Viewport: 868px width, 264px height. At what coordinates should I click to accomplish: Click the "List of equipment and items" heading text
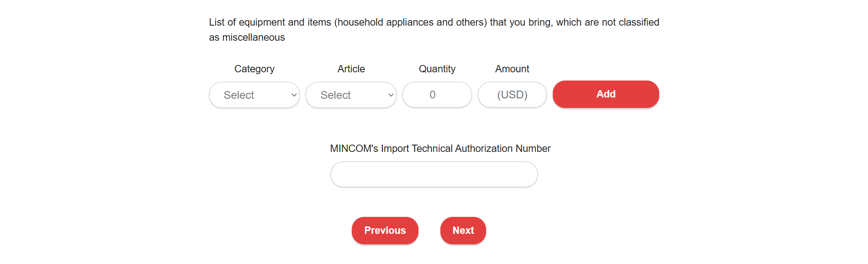270,22
